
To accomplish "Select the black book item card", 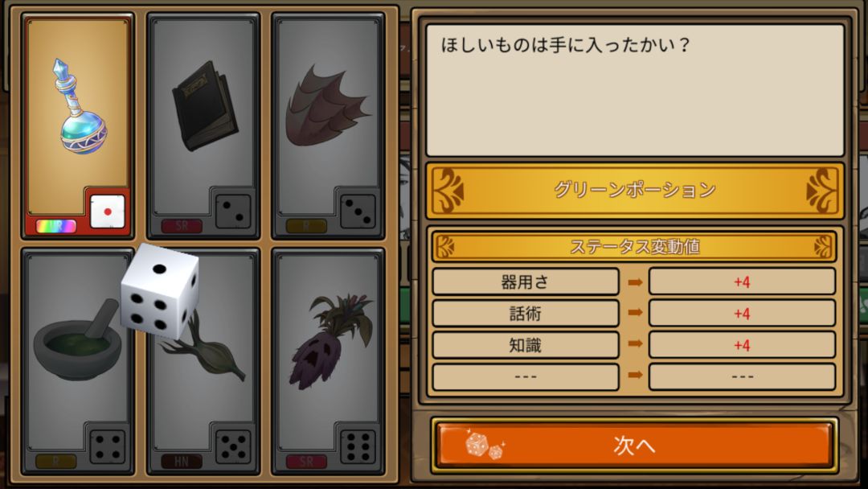I will 203,126.
